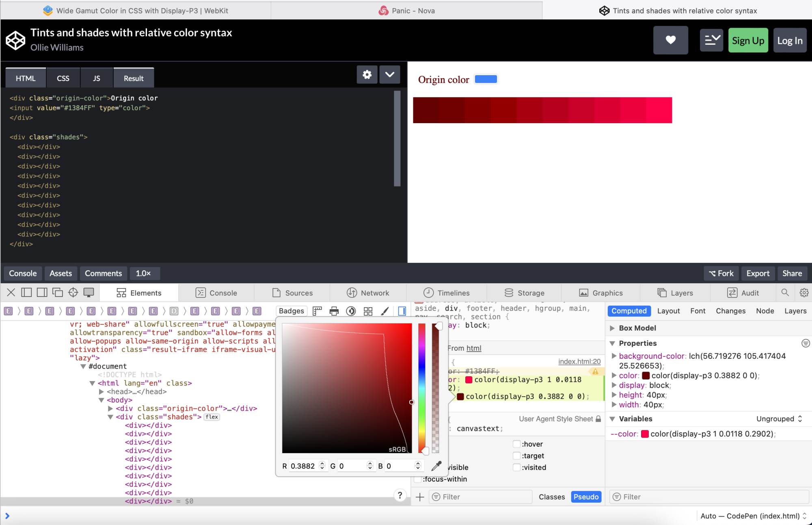Click the layout rulers icon
The width and height of the screenshot is (812, 525).
click(x=317, y=311)
